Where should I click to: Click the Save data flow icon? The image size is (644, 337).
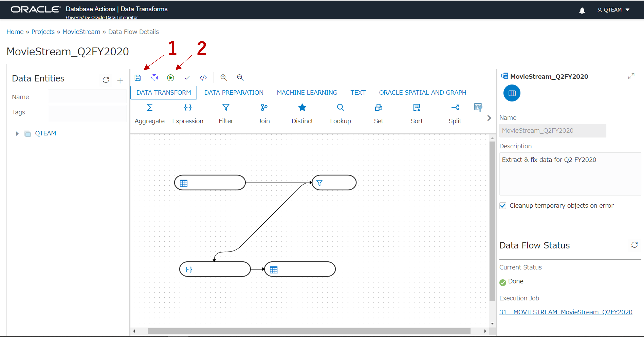tap(138, 77)
